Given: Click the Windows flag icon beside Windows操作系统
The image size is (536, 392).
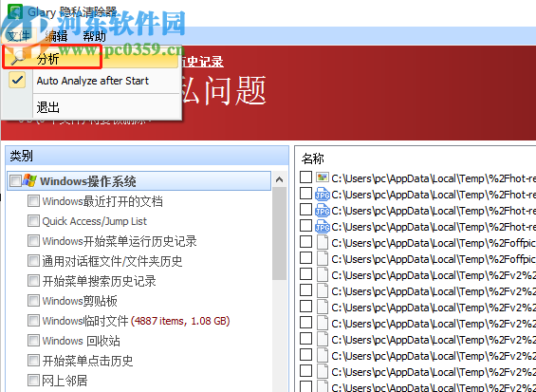Looking at the screenshot, I should (x=29, y=180).
